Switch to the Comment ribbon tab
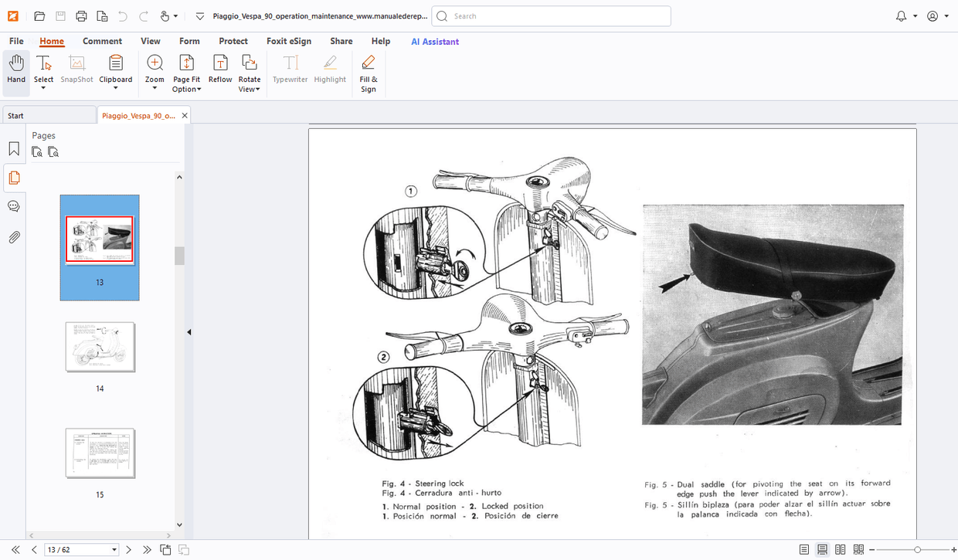This screenshot has height=560, width=958. point(102,41)
